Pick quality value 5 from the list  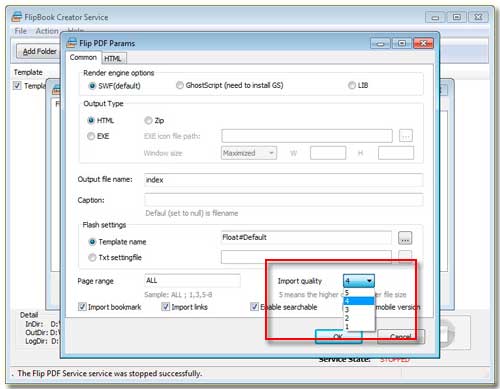click(x=359, y=293)
